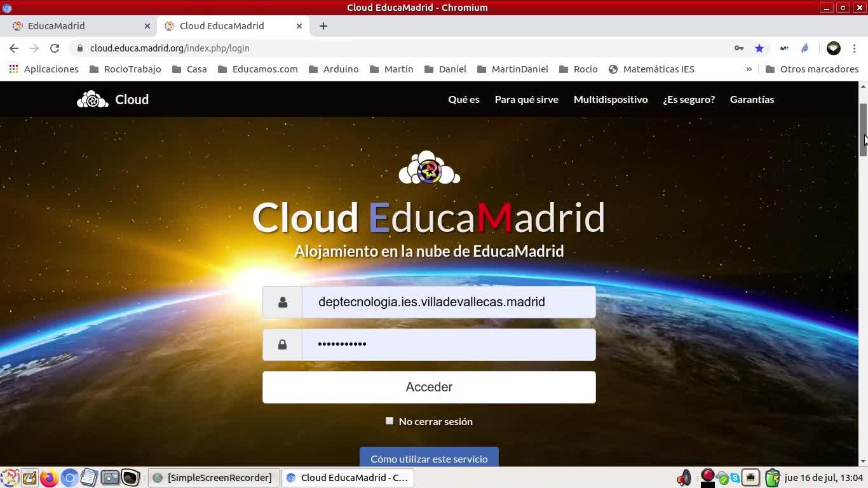
Task: Click the page vertical scrollbar thumb
Action: pyautogui.click(x=863, y=130)
